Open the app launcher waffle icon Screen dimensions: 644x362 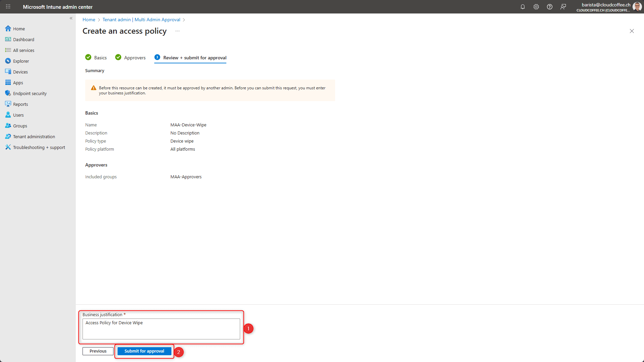click(x=8, y=7)
